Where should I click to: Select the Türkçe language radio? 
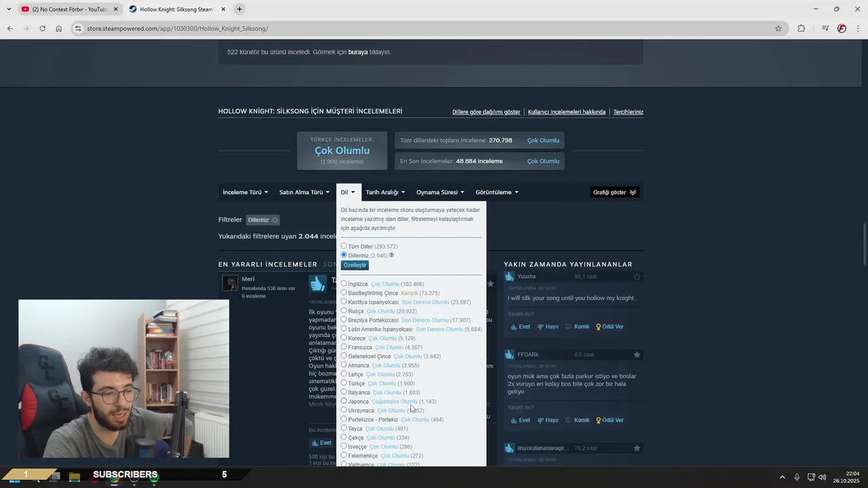click(344, 383)
